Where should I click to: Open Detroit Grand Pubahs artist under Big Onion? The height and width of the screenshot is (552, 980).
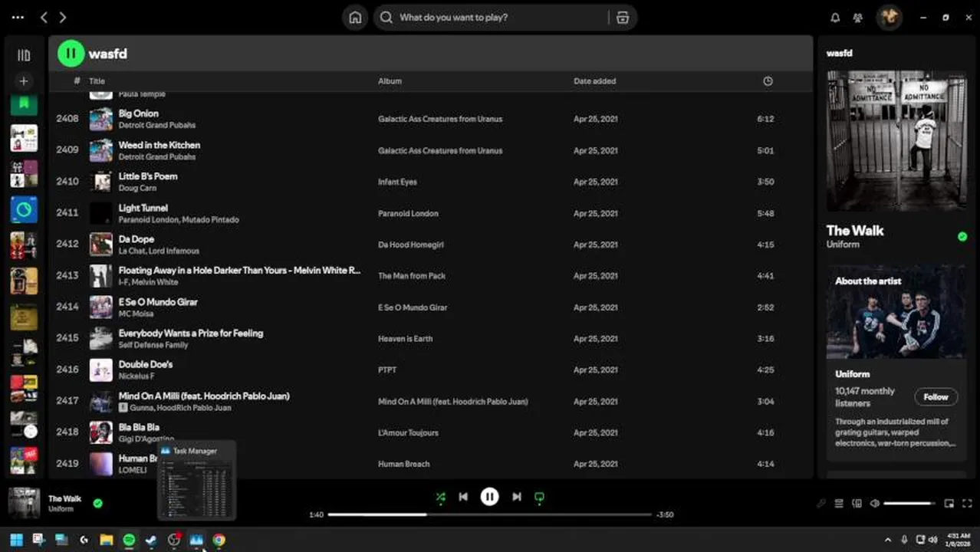(156, 125)
